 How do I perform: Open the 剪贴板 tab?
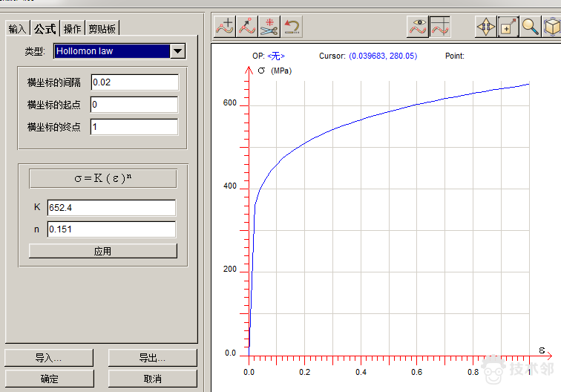click(102, 29)
